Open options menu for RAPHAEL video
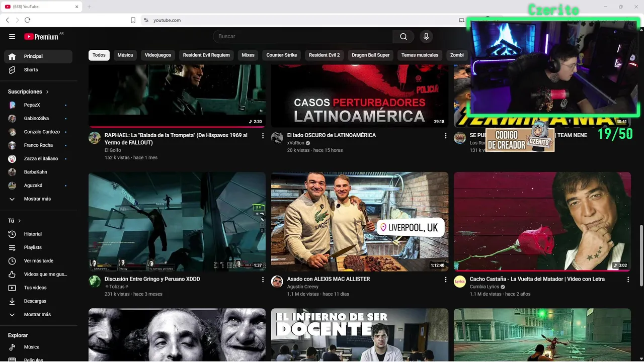Screen dimensions: 644x362 pyautogui.click(x=263, y=136)
